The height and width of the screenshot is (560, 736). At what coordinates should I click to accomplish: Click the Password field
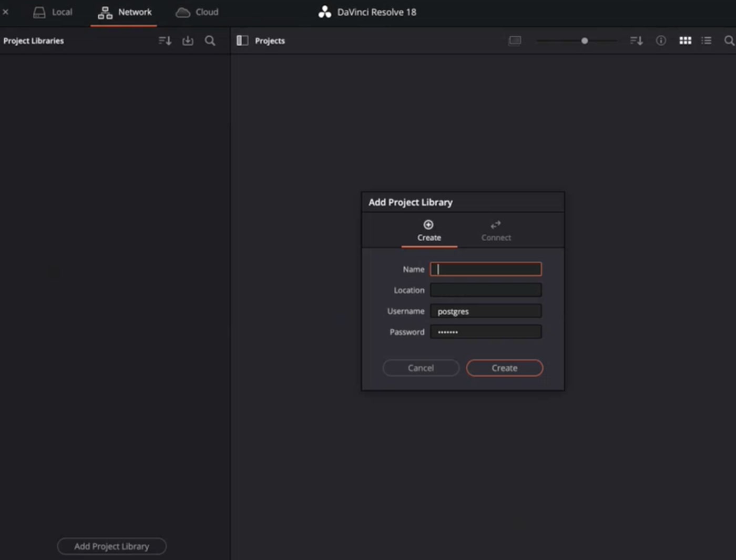pos(486,332)
